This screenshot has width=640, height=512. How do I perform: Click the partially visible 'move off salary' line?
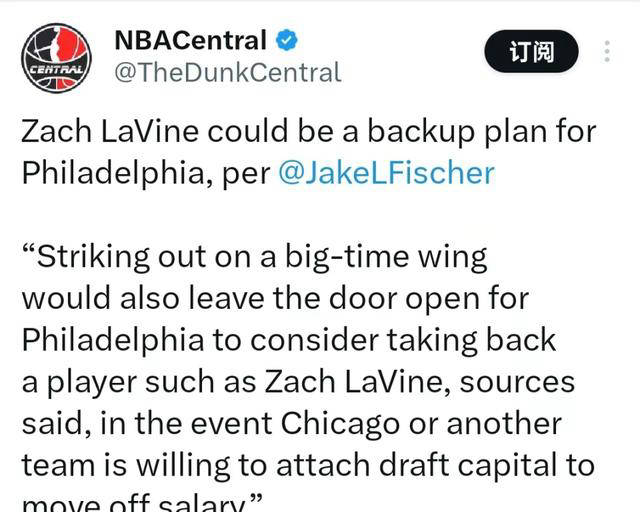point(142,503)
